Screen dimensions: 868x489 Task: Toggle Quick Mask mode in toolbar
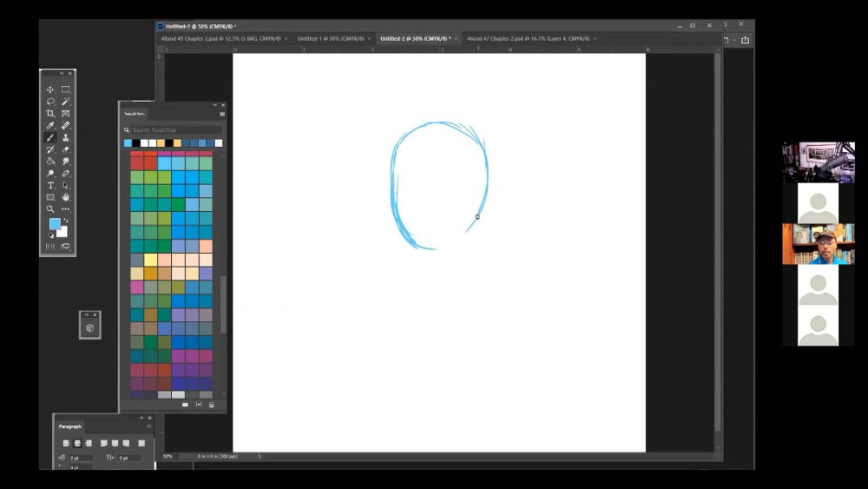50,247
